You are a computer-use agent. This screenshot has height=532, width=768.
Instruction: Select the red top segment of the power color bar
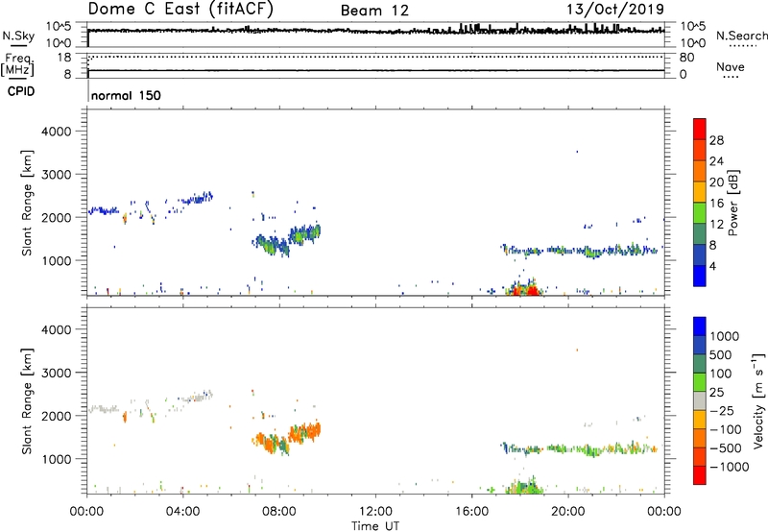click(x=700, y=130)
